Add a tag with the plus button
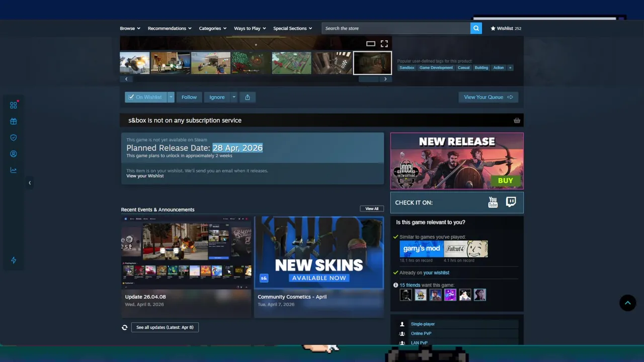The image size is (644, 362). (510, 68)
